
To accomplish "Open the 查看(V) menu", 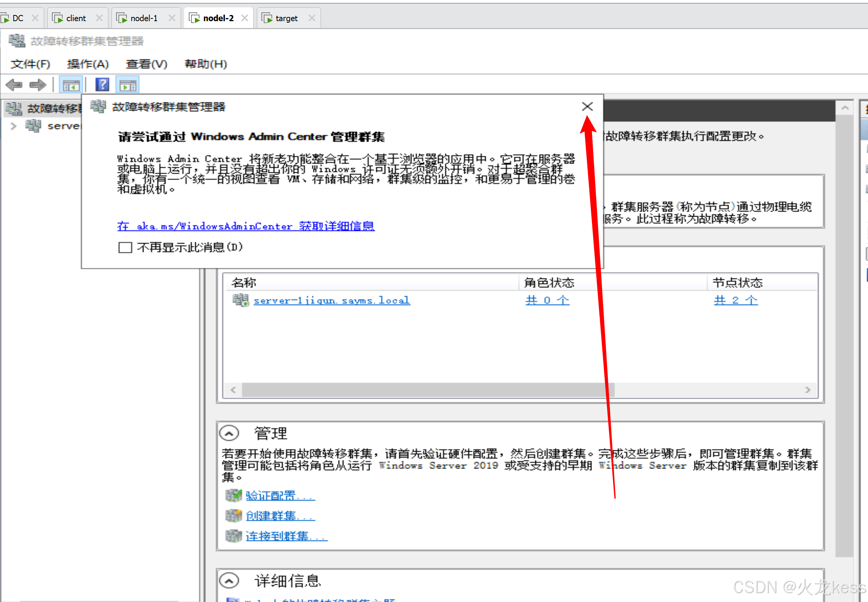I will 146,64.
